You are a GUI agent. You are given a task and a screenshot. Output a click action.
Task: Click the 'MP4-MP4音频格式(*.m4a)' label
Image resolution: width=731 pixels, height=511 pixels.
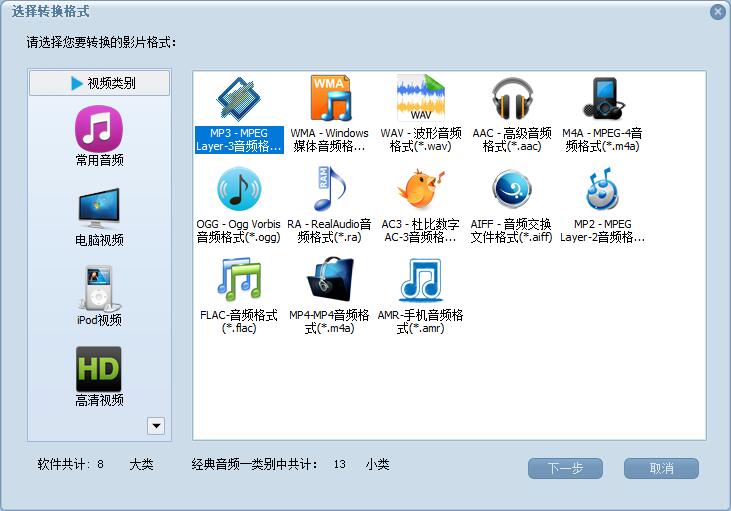[330, 322]
